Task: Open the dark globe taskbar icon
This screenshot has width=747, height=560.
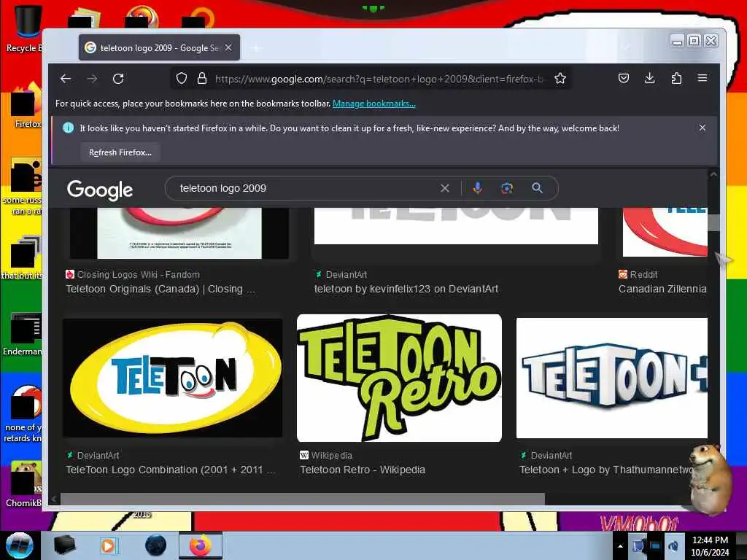Action: (156, 545)
